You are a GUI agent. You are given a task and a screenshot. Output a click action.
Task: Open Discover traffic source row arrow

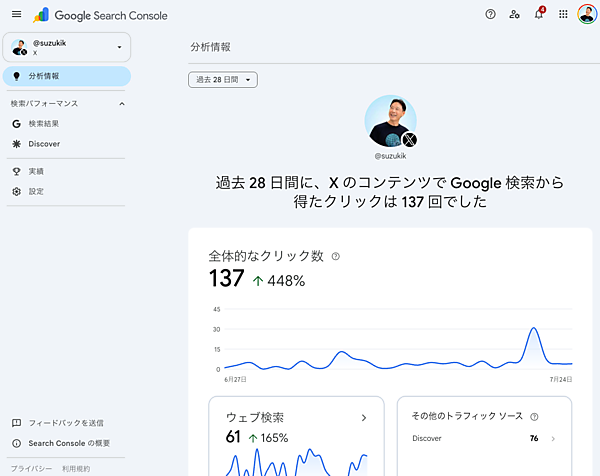(553, 439)
